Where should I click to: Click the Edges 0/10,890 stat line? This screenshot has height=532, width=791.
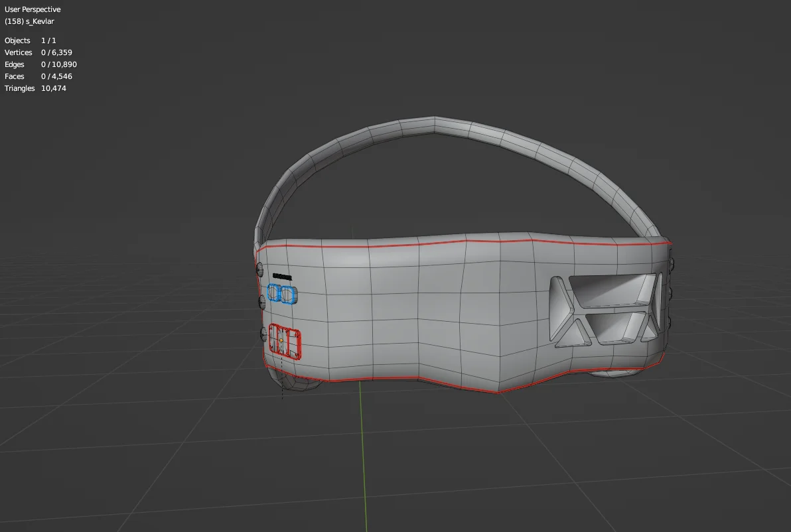[40, 64]
